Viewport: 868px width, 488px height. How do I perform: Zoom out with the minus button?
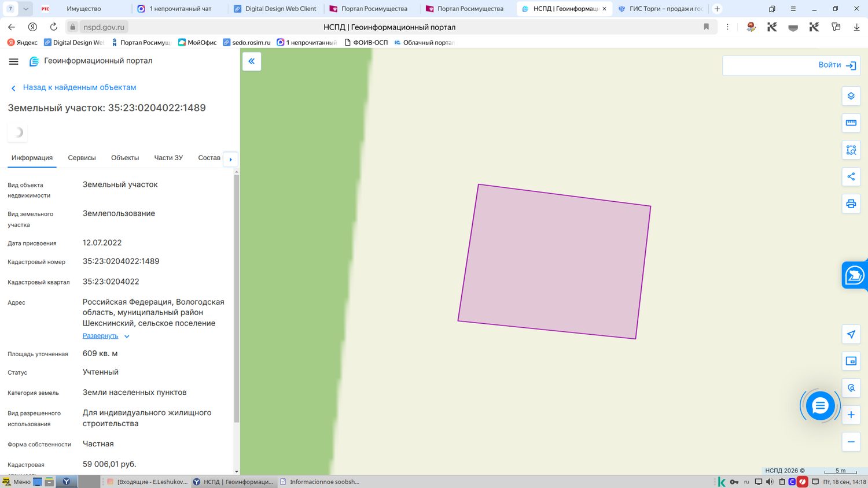851,442
